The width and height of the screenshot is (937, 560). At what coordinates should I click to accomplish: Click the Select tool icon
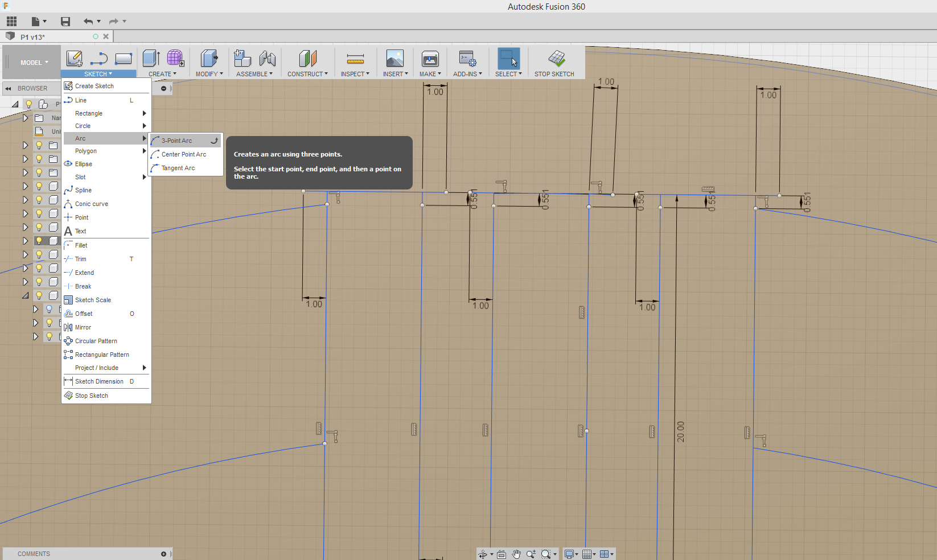point(508,58)
